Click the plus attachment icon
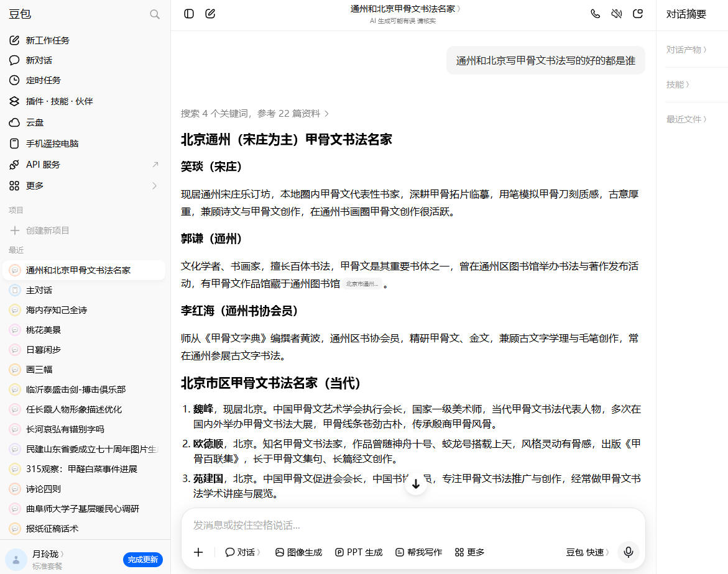Viewport: 728px width, 574px height. (x=198, y=552)
